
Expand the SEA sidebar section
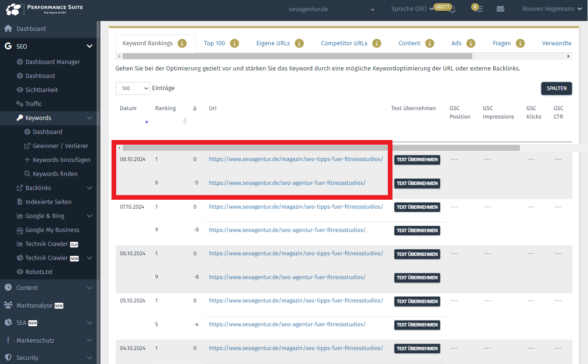[x=90, y=323]
